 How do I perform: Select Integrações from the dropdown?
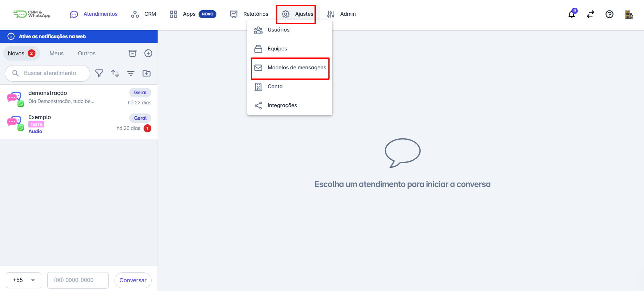[282, 105]
